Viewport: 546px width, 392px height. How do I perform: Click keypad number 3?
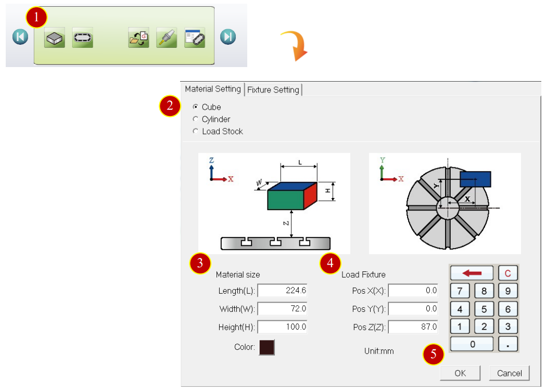pos(507,326)
